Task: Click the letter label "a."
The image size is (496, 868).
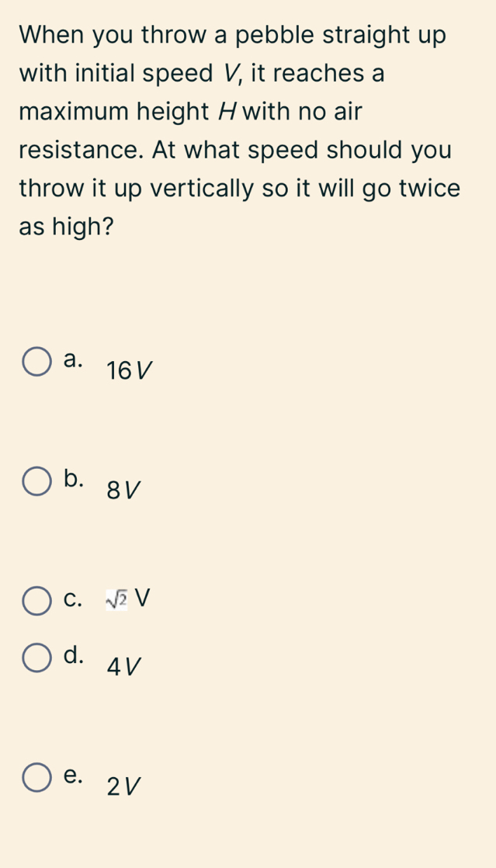Action: (x=74, y=360)
